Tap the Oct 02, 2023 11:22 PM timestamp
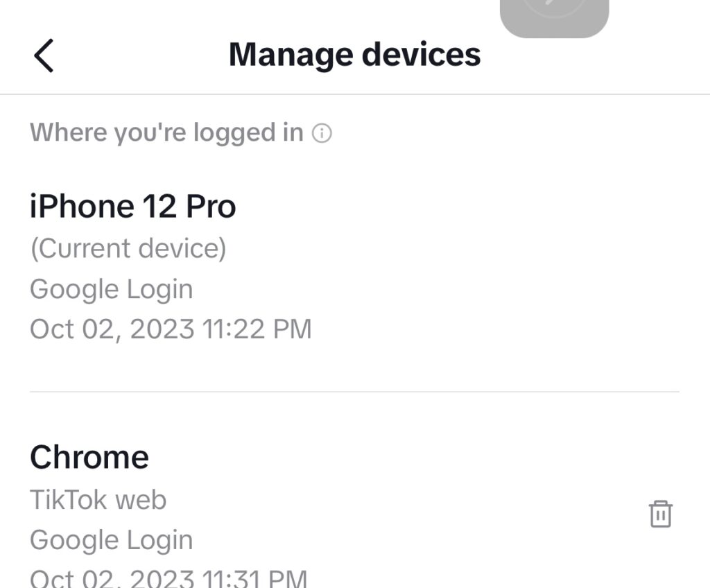Screen dimensions: 710x588 tap(171, 329)
